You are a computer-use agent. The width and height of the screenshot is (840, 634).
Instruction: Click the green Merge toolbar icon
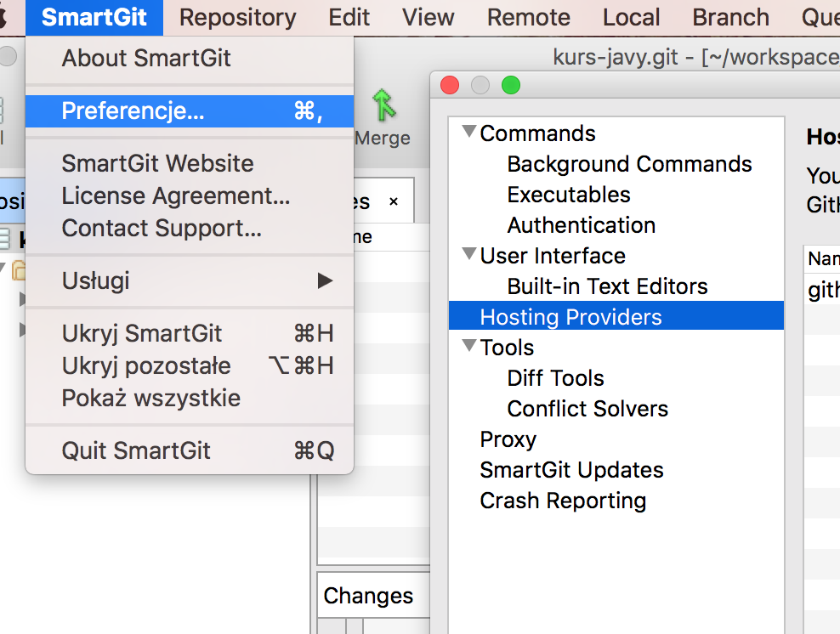click(x=383, y=105)
